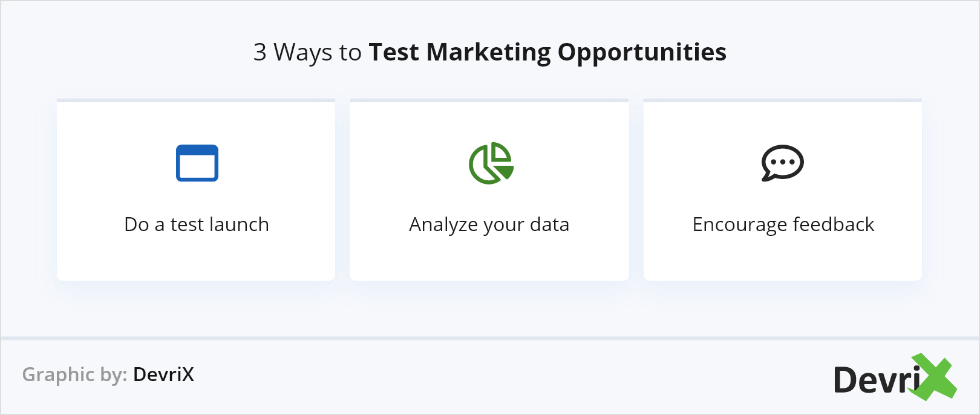Image resolution: width=980 pixels, height=415 pixels.
Task: Click the top border of the middle card
Action: tap(489, 100)
